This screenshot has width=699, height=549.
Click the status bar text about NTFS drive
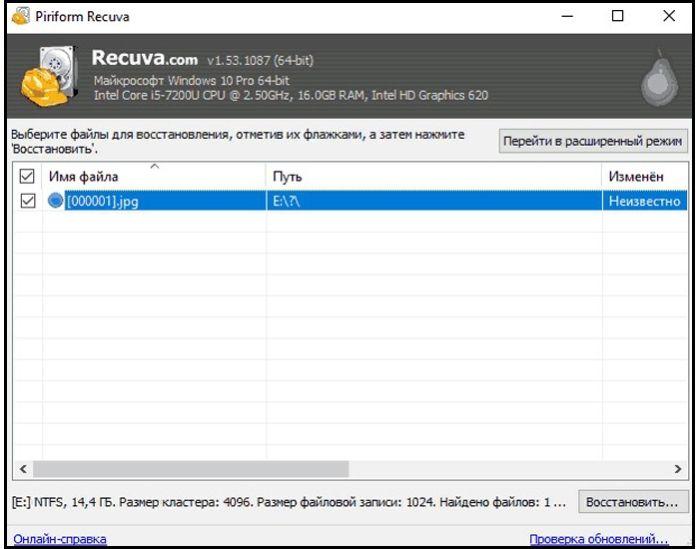coord(289,502)
